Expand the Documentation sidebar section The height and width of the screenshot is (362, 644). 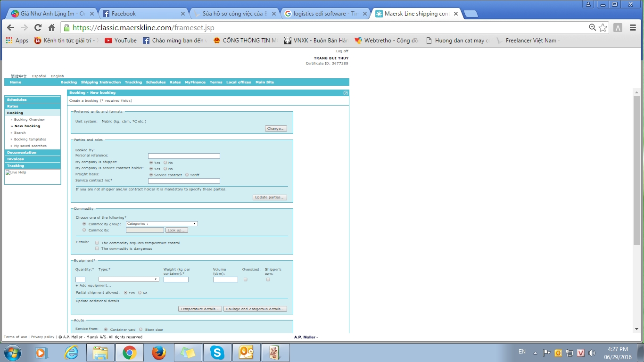click(33, 153)
